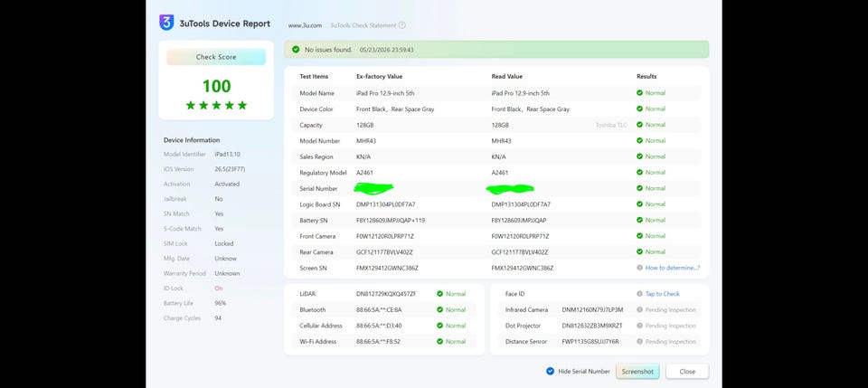Select the read Logic Board SN DMP131304PL0DF7A7

pos(521,204)
